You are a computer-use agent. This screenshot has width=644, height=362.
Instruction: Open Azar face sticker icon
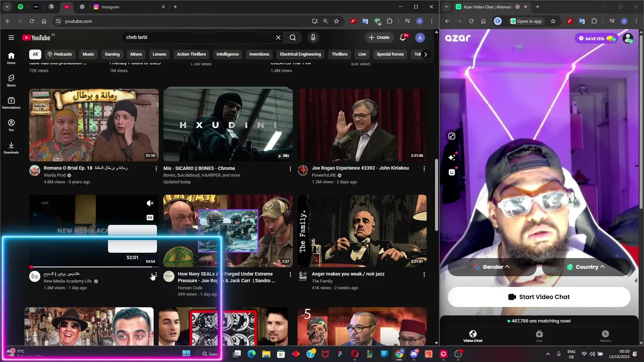(x=452, y=172)
